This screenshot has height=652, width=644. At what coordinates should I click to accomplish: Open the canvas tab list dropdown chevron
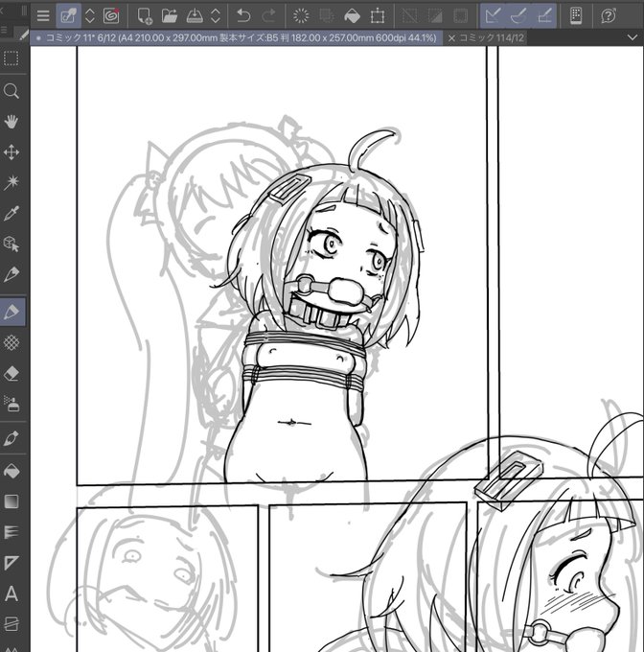click(x=632, y=37)
